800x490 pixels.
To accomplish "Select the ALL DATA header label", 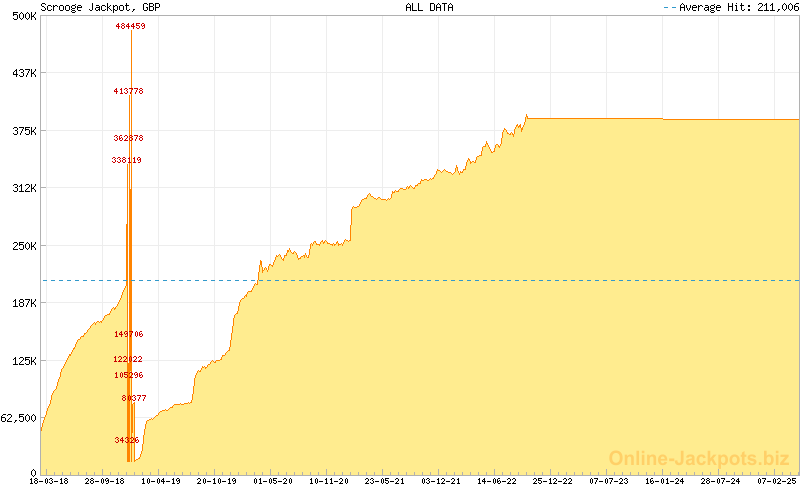I will coord(429,7).
